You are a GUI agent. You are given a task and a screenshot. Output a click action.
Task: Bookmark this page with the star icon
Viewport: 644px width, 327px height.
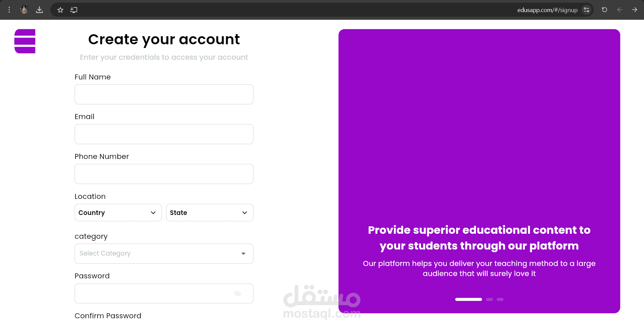(x=60, y=10)
